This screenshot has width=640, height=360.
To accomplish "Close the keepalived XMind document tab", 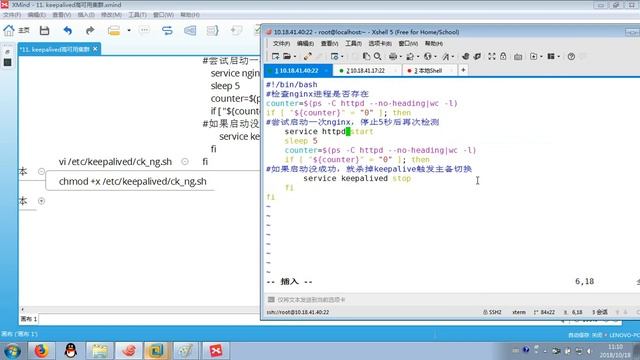I will (x=95, y=49).
